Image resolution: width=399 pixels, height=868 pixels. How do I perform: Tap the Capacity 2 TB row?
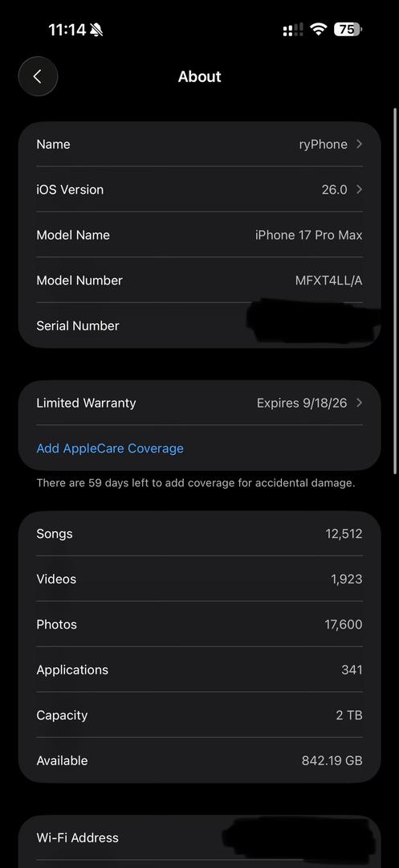pos(199,715)
